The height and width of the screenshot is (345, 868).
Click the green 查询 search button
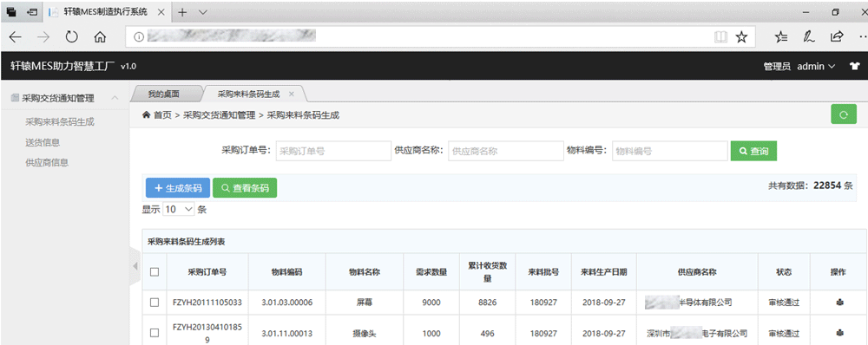pos(753,151)
